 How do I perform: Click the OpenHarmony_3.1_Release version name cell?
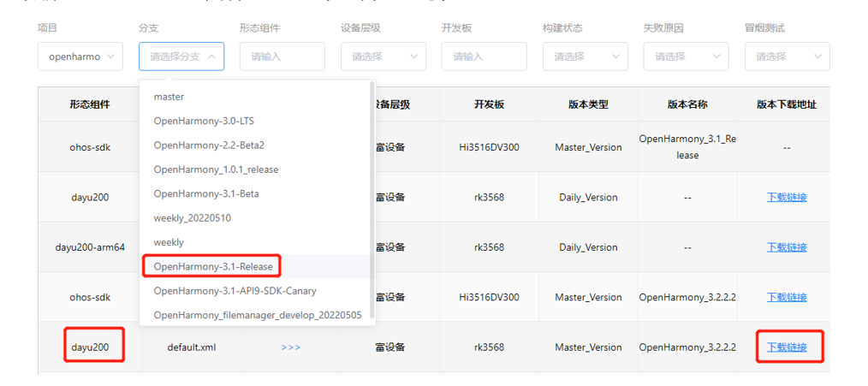687,146
